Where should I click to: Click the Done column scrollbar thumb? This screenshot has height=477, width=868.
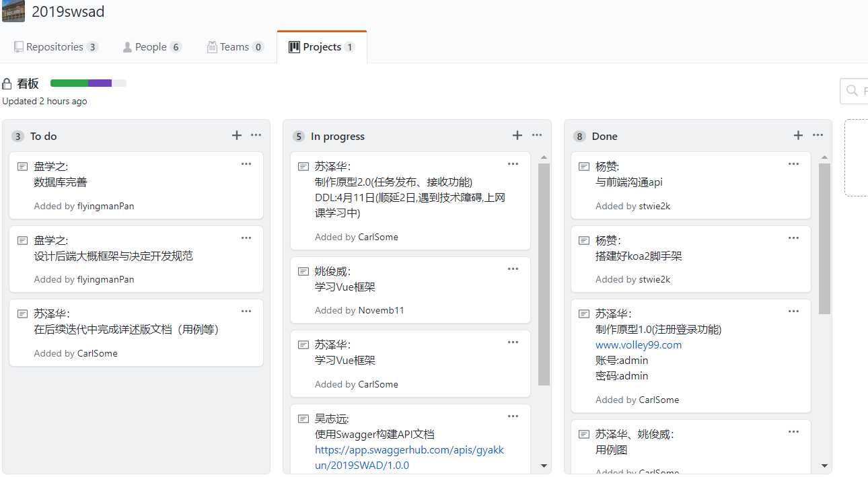pos(824,239)
